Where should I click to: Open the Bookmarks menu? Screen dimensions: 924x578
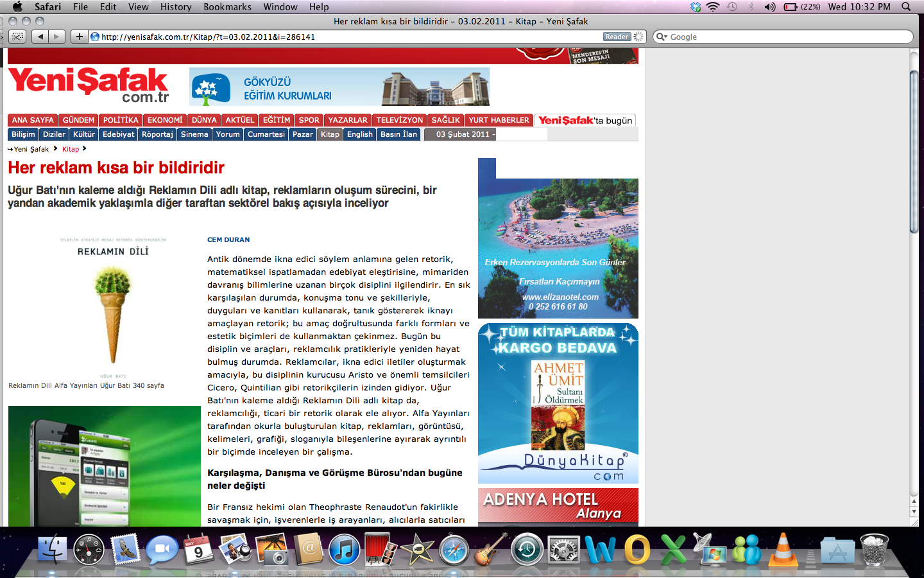click(227, 7)
